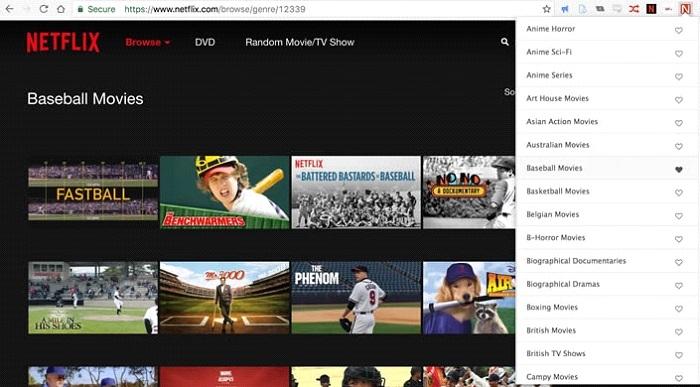
Task: Favorite Art House Movies heart
Action: (x=679, y=100)
